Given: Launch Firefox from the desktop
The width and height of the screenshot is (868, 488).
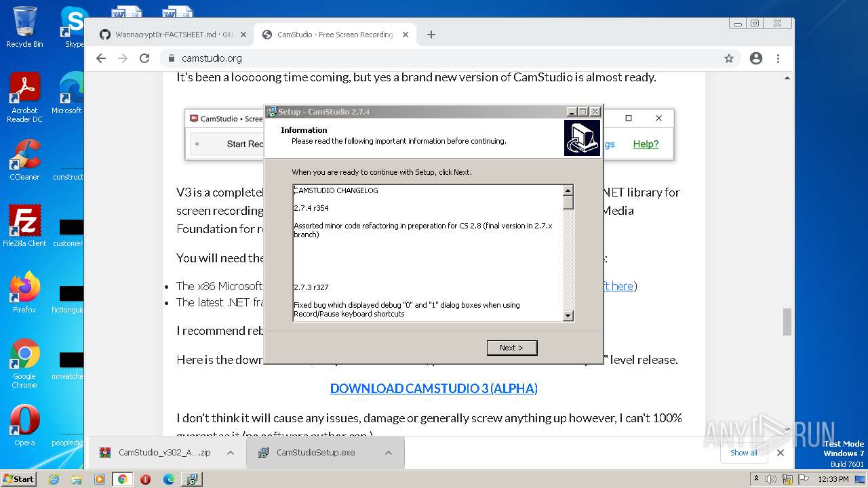Looking at the screenshot, I should [x=24, y=293].
